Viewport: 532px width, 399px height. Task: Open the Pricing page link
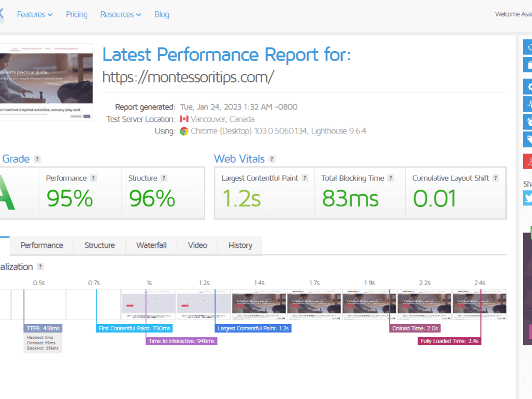[x=77, y=14]
